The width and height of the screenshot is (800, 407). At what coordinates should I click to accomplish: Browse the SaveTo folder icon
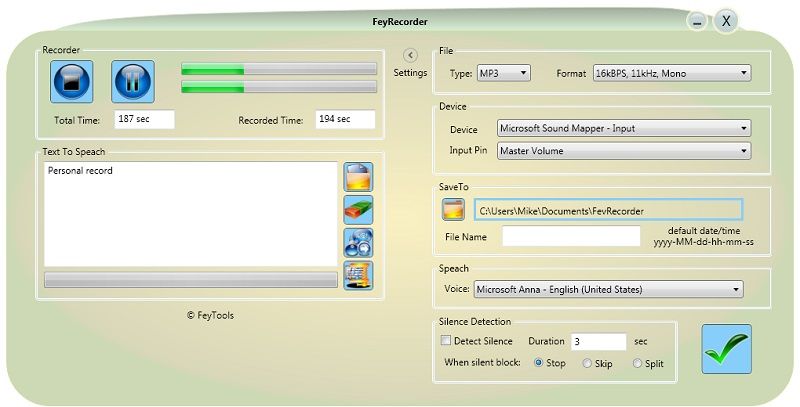(x=453, y=210)
